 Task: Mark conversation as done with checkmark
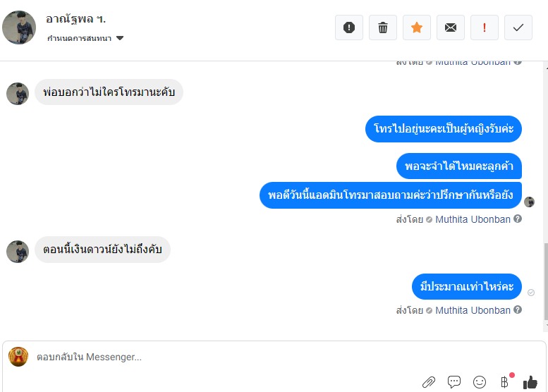pos(518,27)
